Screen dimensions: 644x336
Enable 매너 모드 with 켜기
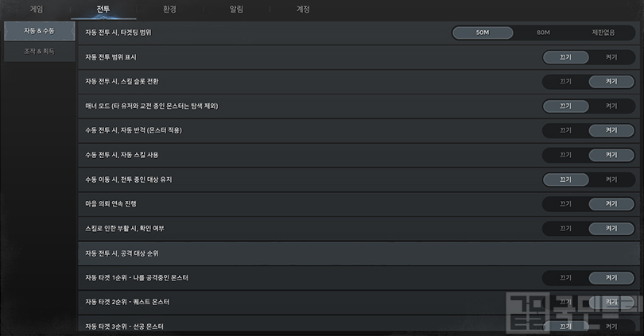click(x=611, y=106)
